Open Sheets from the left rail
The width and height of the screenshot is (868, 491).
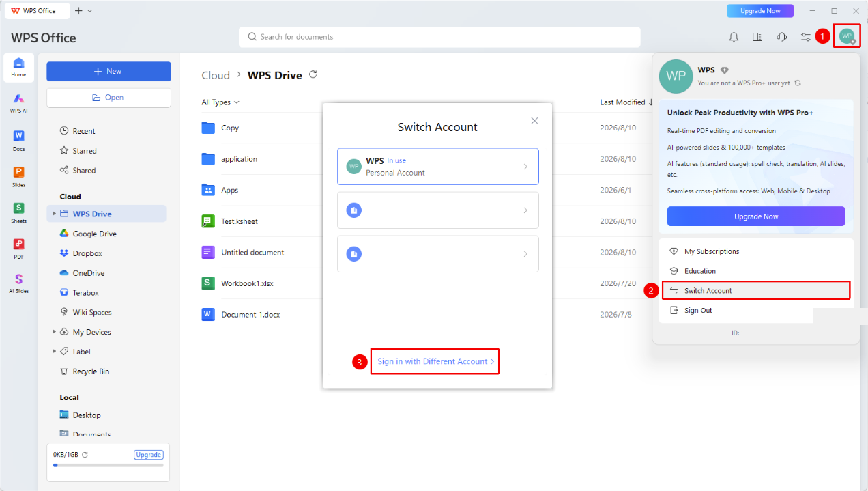click(18, 212)
